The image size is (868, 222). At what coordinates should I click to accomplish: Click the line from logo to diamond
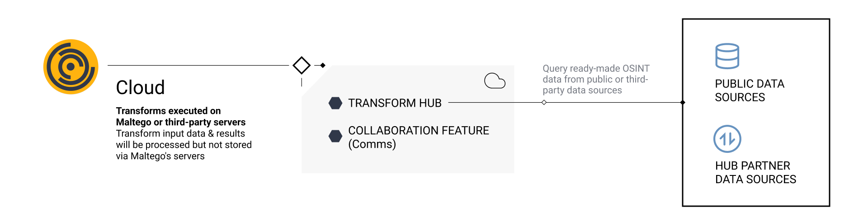pyautogui.click(x=198, y=66)
